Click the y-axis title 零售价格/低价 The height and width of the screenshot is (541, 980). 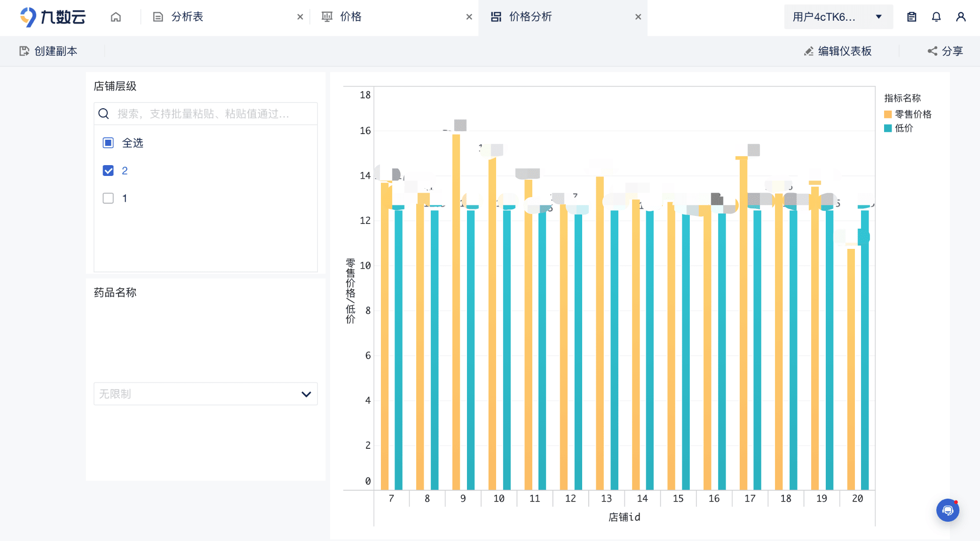(350, 291)
